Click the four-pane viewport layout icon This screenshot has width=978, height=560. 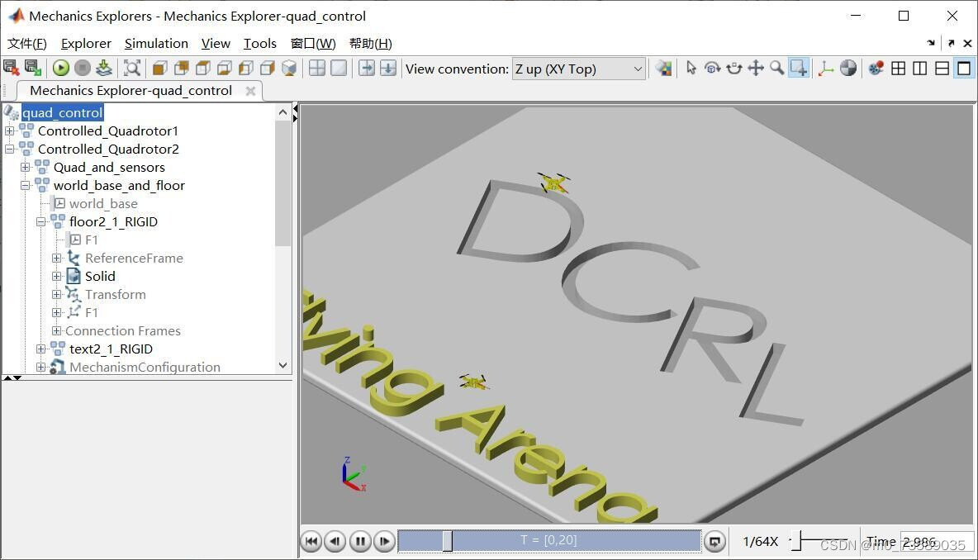(x=317, y=68)
